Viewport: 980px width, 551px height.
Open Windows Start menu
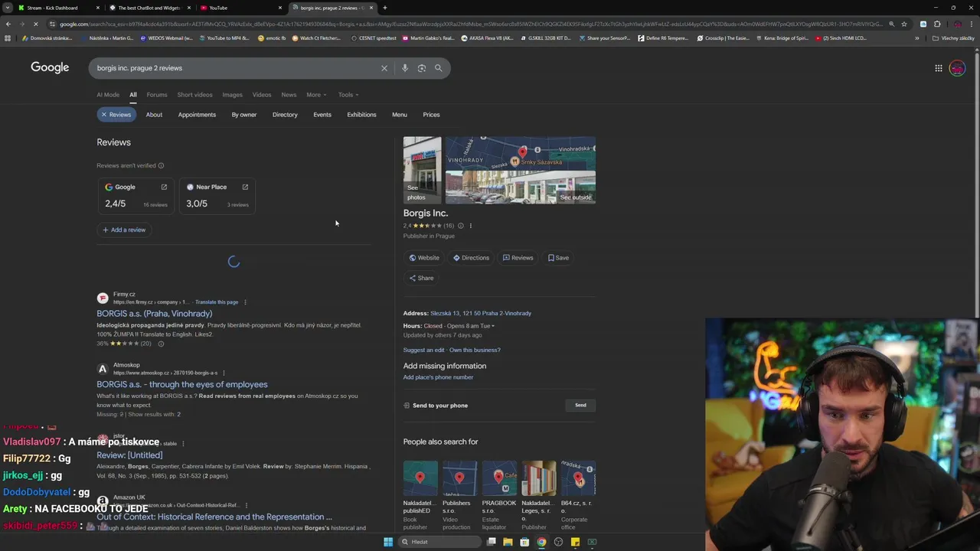388,542
